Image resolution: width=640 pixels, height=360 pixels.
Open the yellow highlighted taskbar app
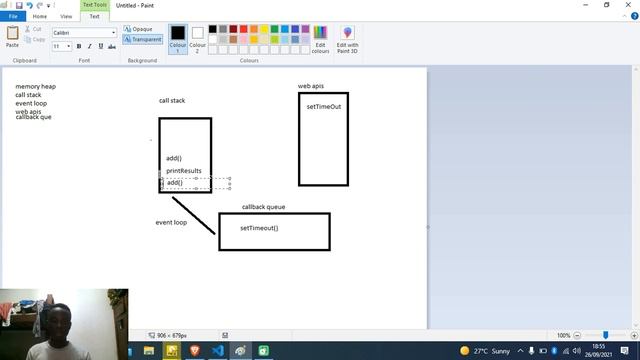pyautogui.click(x=172, y=351)
